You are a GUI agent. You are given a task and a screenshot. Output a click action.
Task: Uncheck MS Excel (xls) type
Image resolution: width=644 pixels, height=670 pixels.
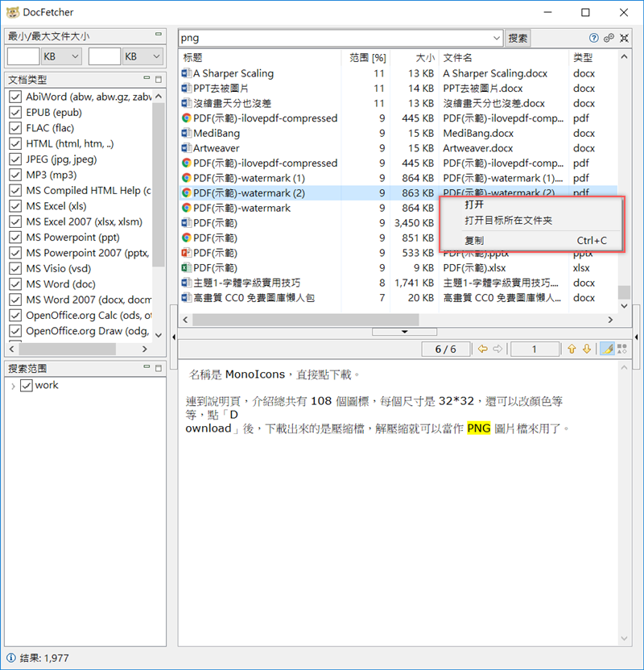point(15,206)
